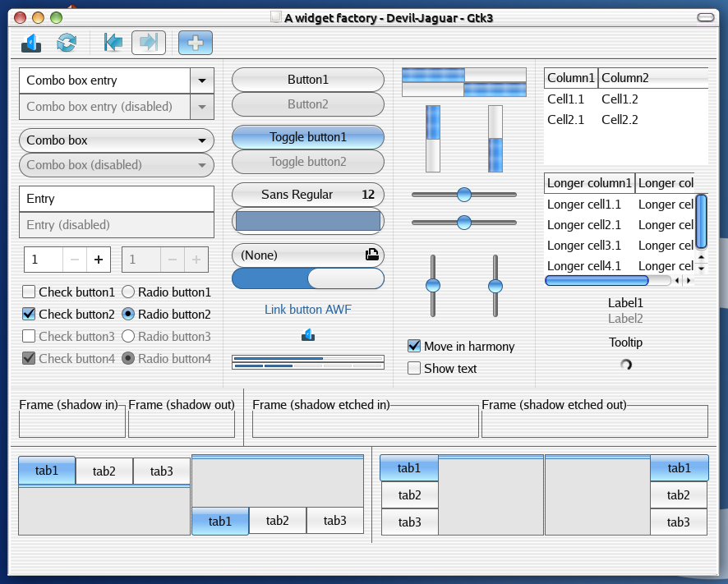Toggle the Toggle button1
Image resolution: width=728 pixels, height=584 pixels.
coord(308,137)
